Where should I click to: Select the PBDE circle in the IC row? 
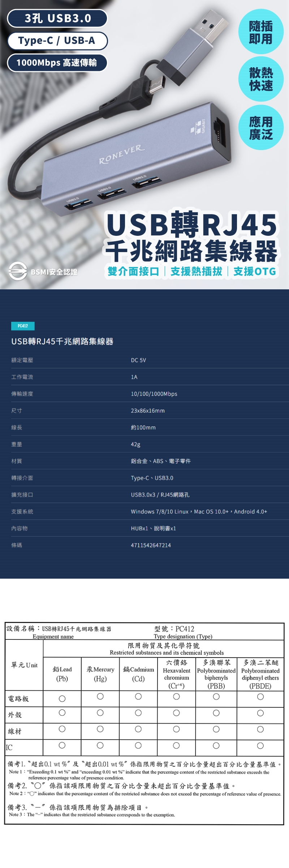[x=260, y=745]
